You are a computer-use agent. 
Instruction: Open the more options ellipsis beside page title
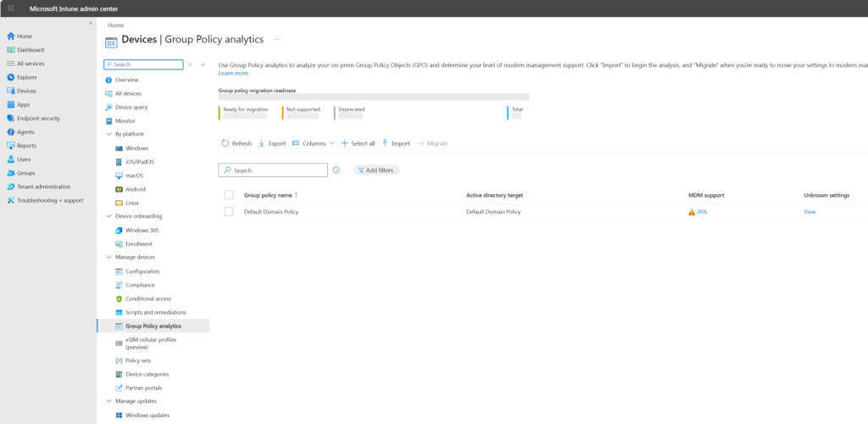(277, 39)
